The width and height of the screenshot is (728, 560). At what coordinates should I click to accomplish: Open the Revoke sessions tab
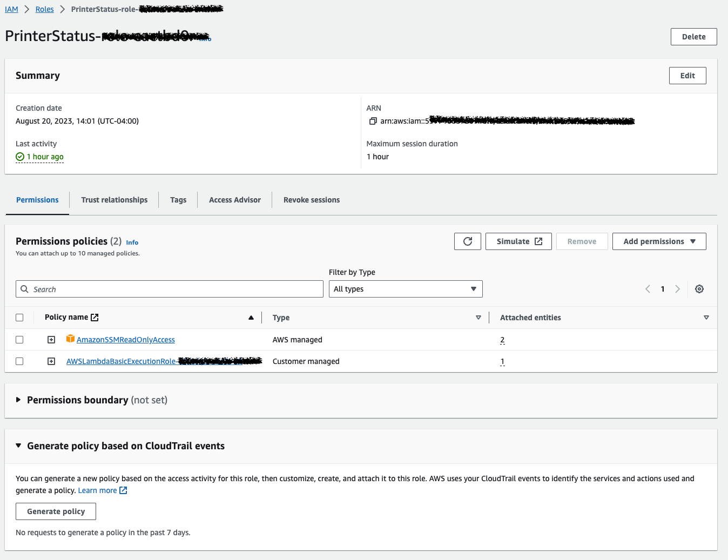(312, 200)
